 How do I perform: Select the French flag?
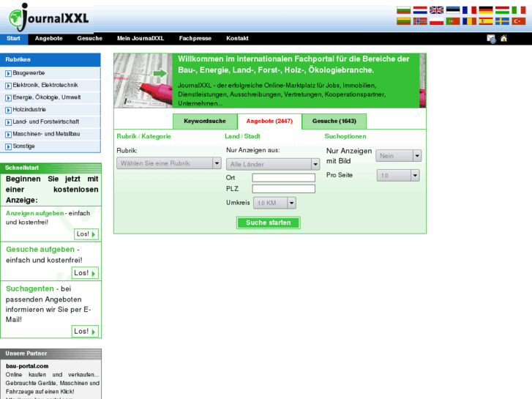point(469,10)
